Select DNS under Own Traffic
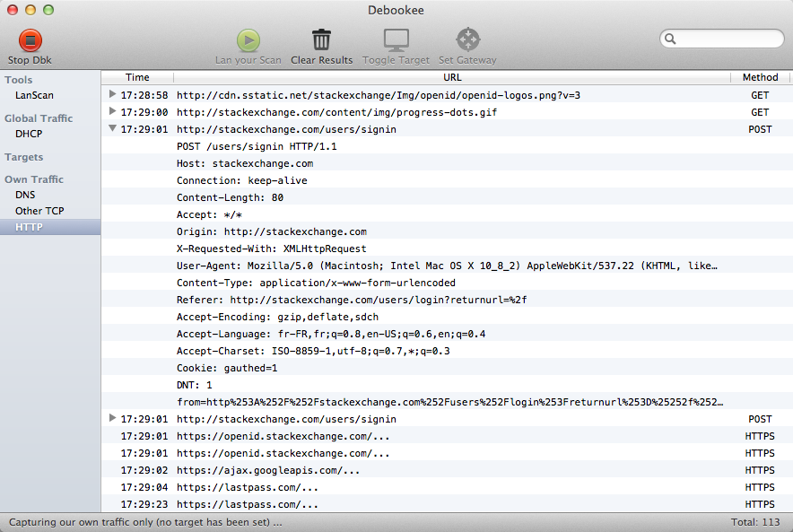The height and width of the screenshot is (532, 793). click(x=26, y=195)
